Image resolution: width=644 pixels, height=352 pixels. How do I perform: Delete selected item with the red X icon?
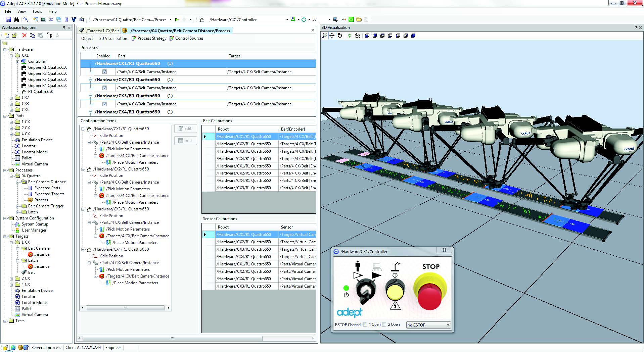tap(24, 35)
